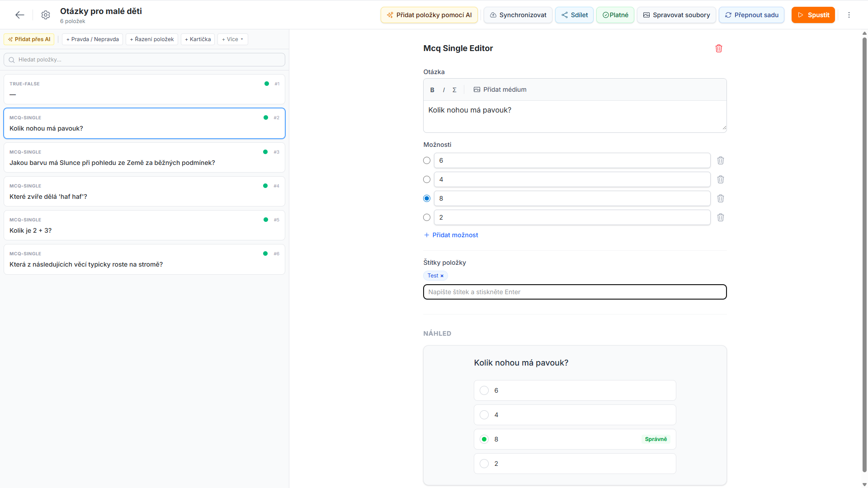Open the TRUE-FALSE item #1
Viewport: 868px width, 488px height.
(x=144, y=89)
